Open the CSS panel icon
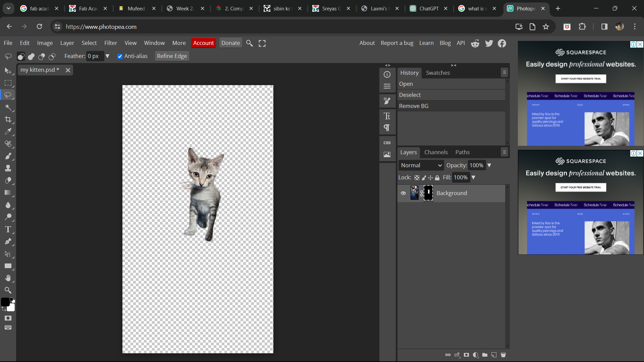This screenshot has height=362, width=644. coord(387,142)
